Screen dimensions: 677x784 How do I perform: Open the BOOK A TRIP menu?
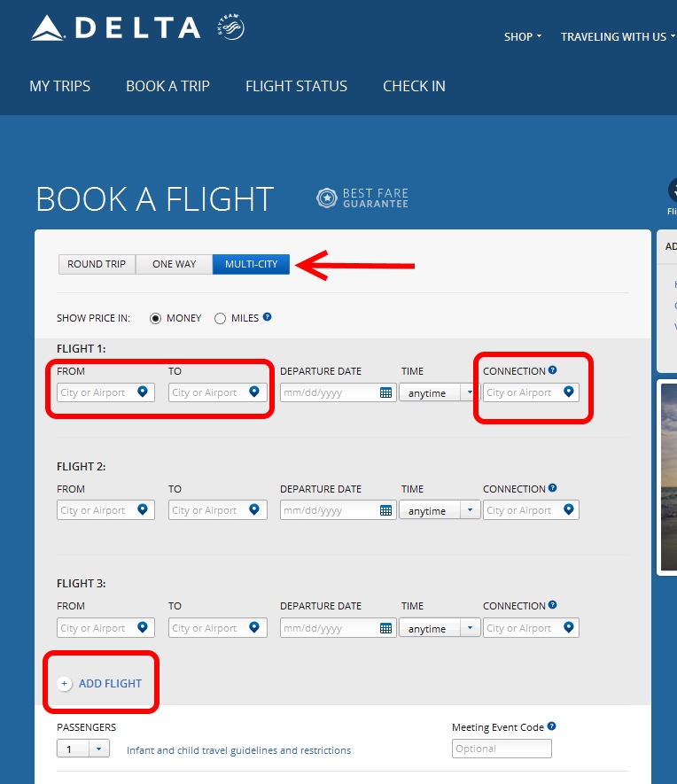coord(167,86)
